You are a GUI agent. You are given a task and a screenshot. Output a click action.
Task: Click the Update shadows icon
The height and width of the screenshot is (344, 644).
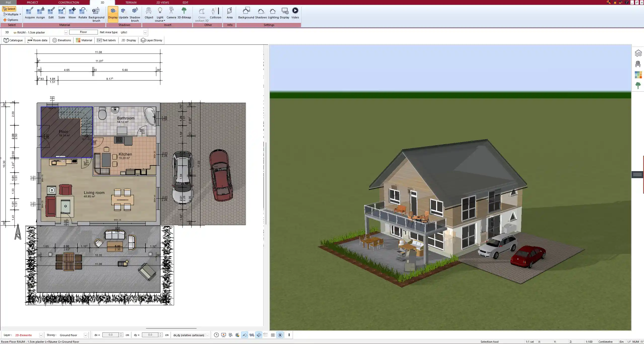tap(124, 13)
